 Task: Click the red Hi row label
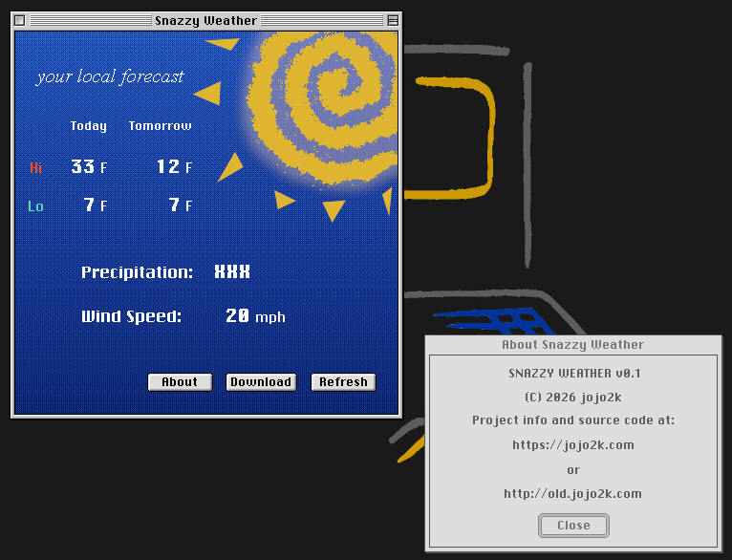point(35,168)
